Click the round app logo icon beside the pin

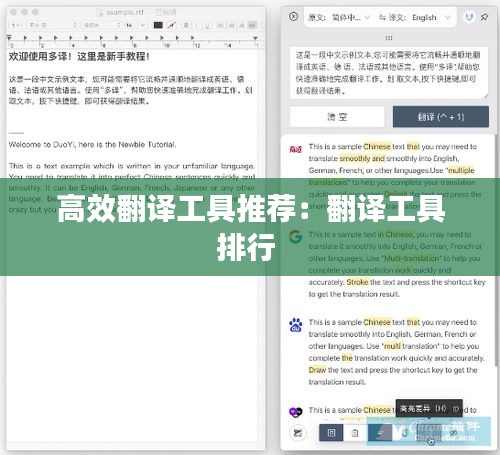tap(469, 17)
